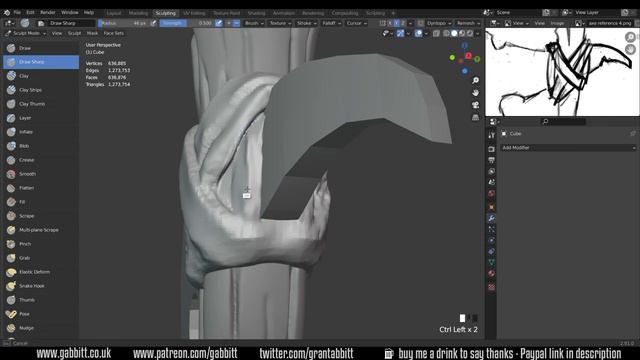Select the Inflate brush tool
Screen dimensions: 640x360
40,132
